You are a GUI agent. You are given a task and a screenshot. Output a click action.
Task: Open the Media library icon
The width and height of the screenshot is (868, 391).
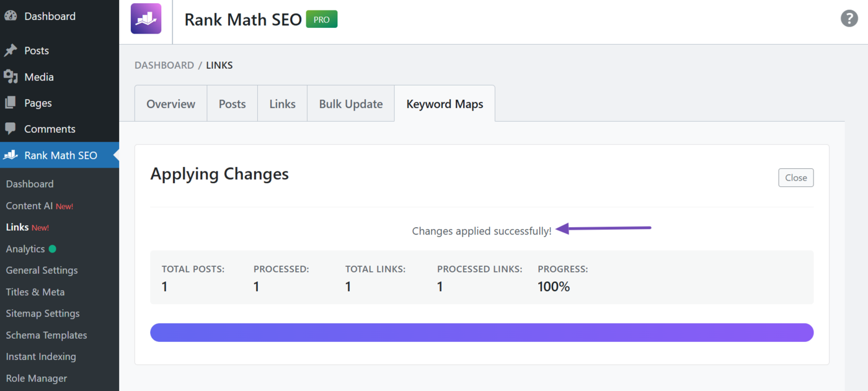[x=11, y=76]
